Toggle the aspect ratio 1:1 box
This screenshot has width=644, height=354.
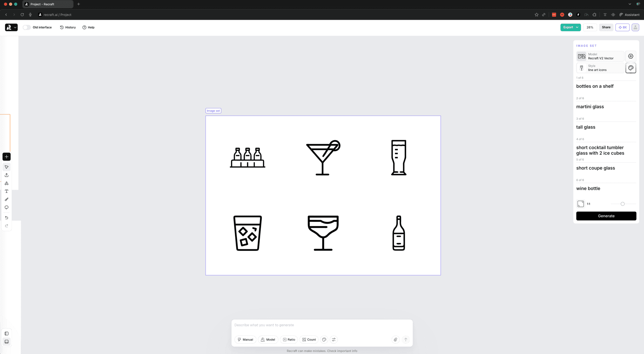coord(581,204)
